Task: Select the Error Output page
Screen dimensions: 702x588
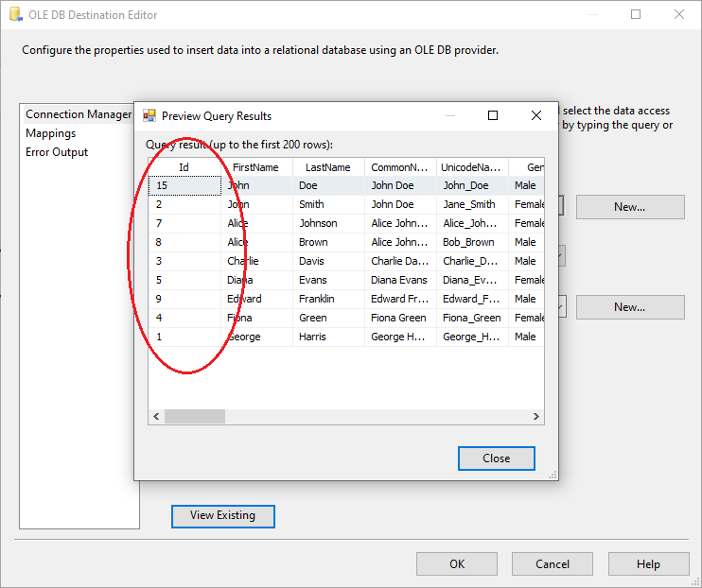Action: (57, 152)
